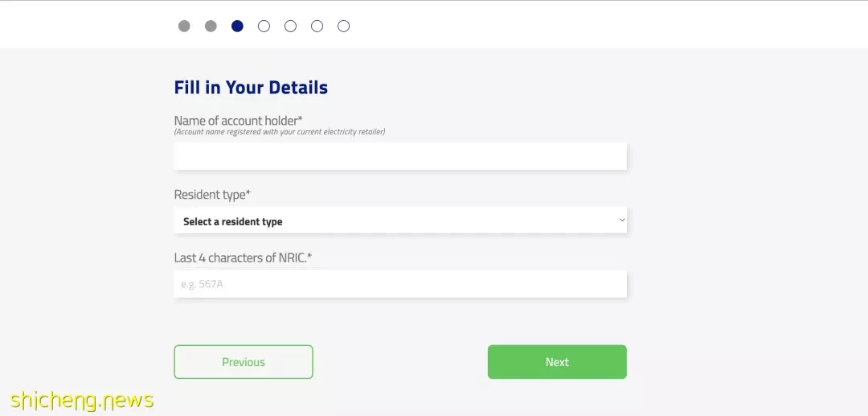The image size is (868, 416).
Task: Click the last step indicator circle
Action: (x=344, y=26)
